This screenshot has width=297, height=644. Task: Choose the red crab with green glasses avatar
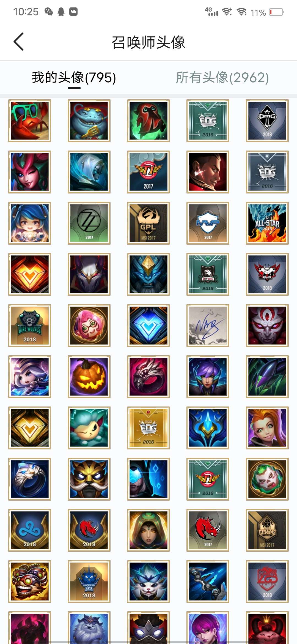coord(30,121)
